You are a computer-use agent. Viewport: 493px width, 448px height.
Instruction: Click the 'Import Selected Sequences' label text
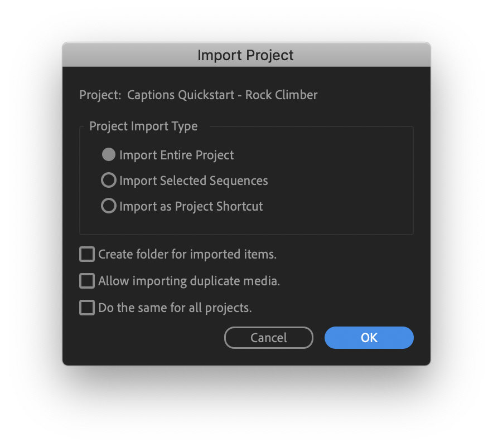194,181
